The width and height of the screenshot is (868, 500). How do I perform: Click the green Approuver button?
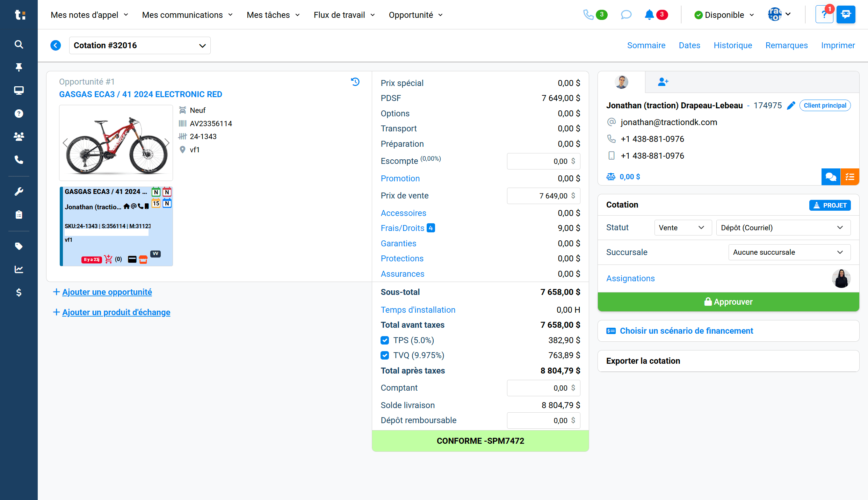(x=728, y=302)
